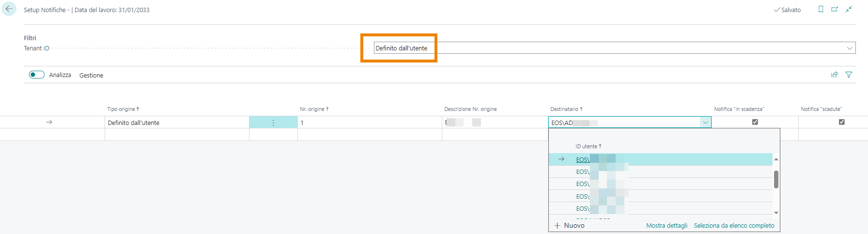868x234 pixels.
Task: Click the bookmark icon in header
Action: 821,9
